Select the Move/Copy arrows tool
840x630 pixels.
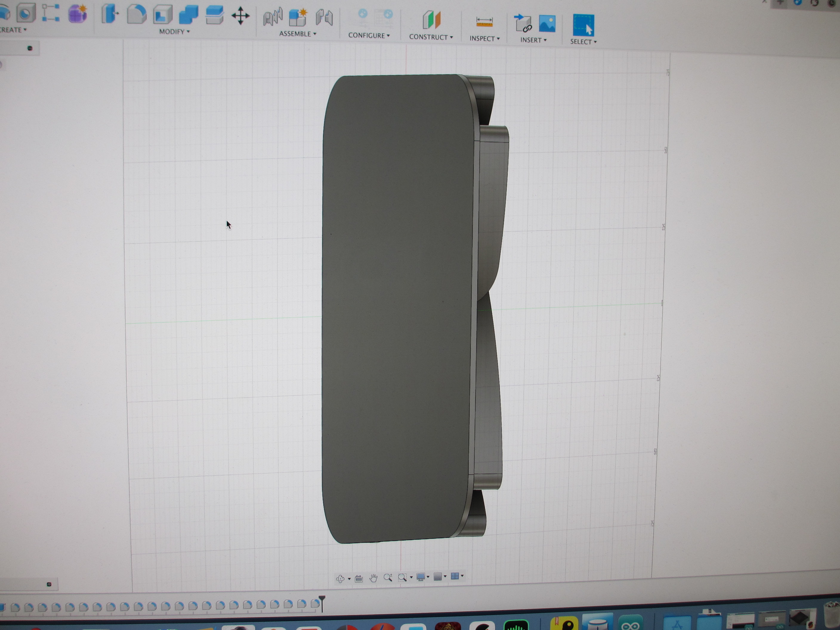click(x=240, y=16)
